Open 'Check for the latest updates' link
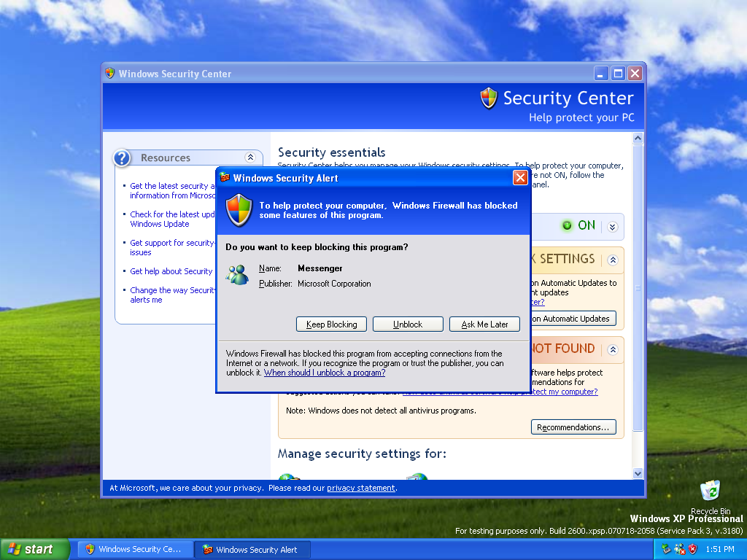 [x=172, y=219]
